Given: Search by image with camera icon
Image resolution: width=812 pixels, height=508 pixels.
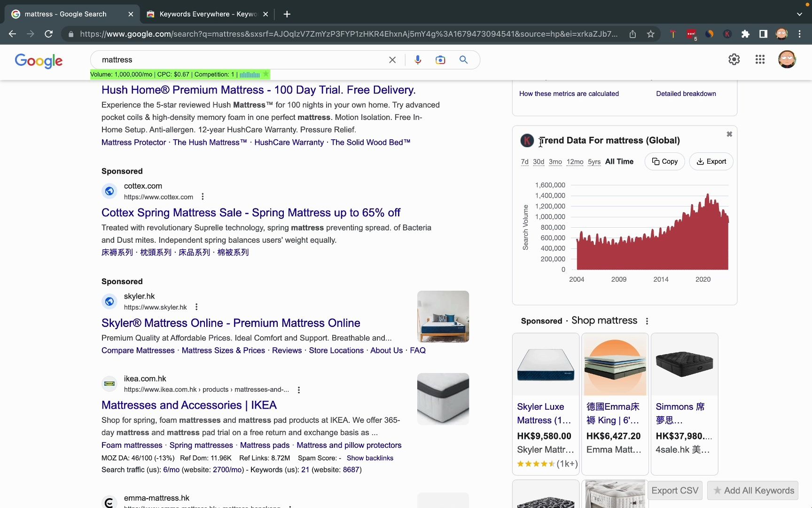Looking at the screenshot, I should click(440, 60).
